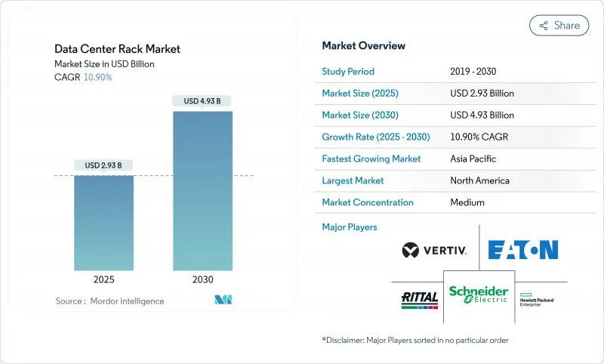This screenshot has height=364, width=604.
Task: Click the Major Players disclaimer text
Action: tap(415, 341)
